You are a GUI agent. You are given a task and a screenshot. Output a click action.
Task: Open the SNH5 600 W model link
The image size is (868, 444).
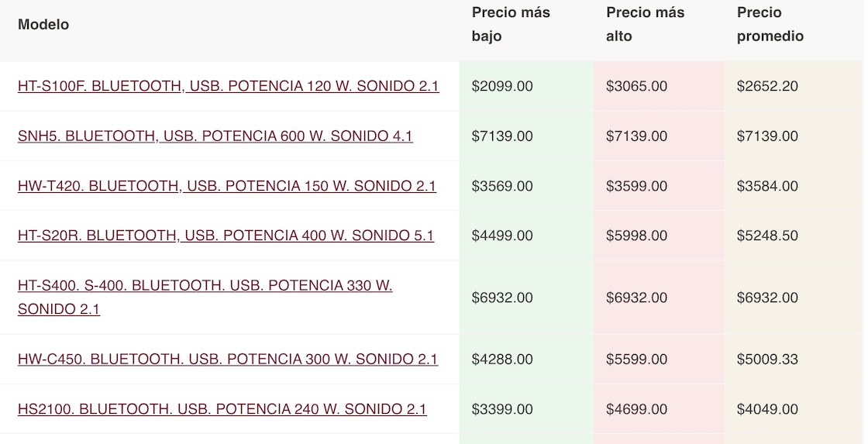pyautogui.click(x=215, y=136)
